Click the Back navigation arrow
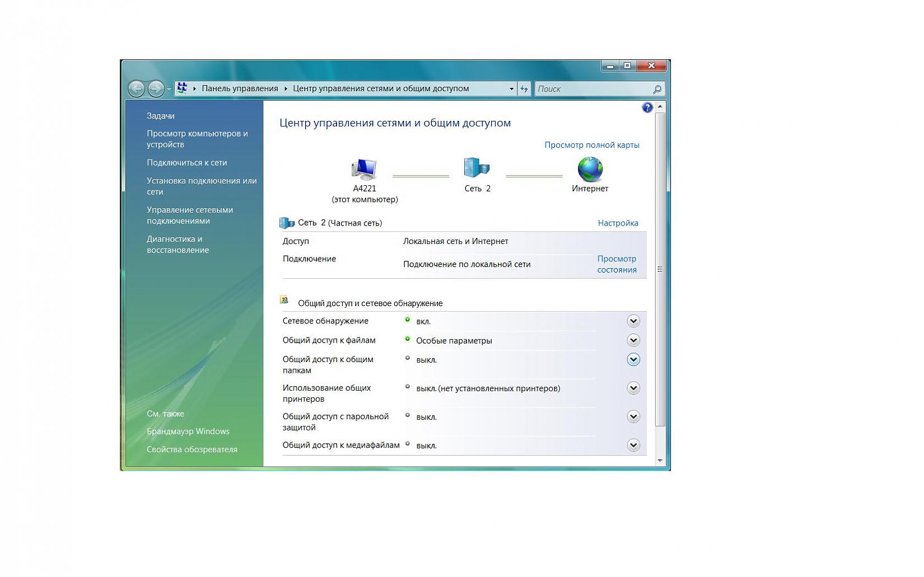This screenshot has width=924, height=577. click(x=136, y=88)
